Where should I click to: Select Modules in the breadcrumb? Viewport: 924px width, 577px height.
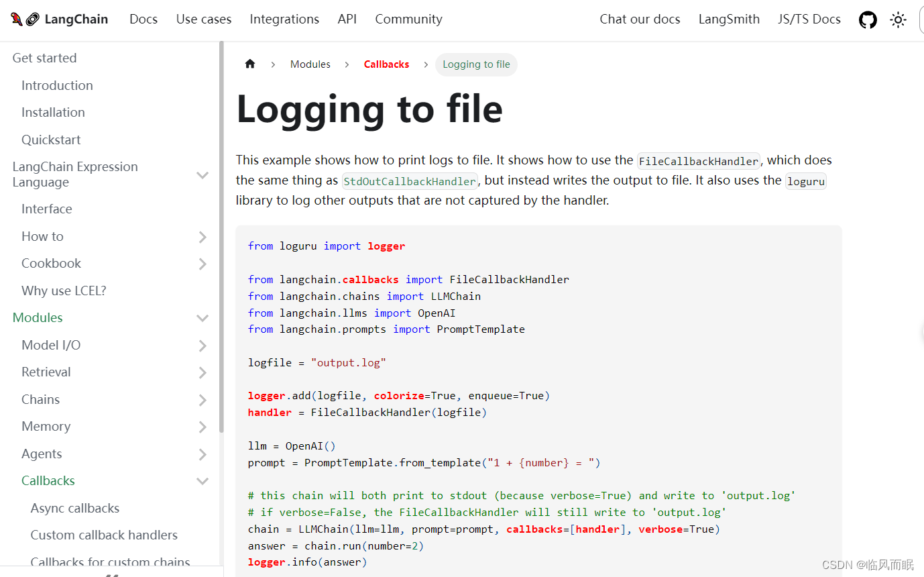310,64
